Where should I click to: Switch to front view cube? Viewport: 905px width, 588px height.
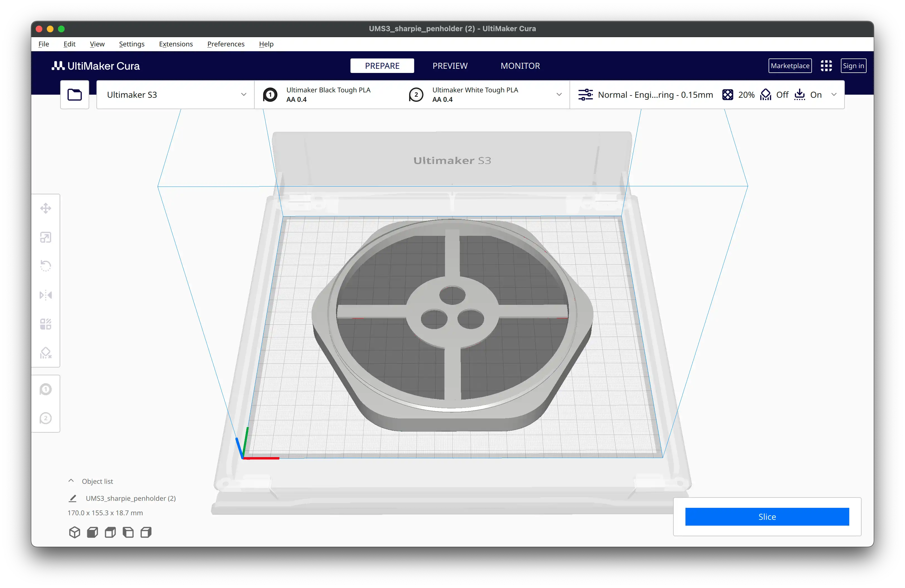point(93,532)
